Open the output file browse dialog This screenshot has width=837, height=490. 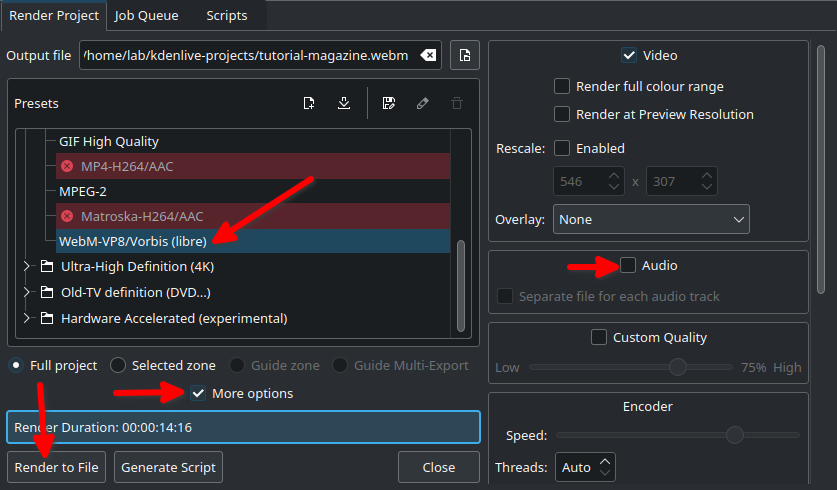click(465, 55)
